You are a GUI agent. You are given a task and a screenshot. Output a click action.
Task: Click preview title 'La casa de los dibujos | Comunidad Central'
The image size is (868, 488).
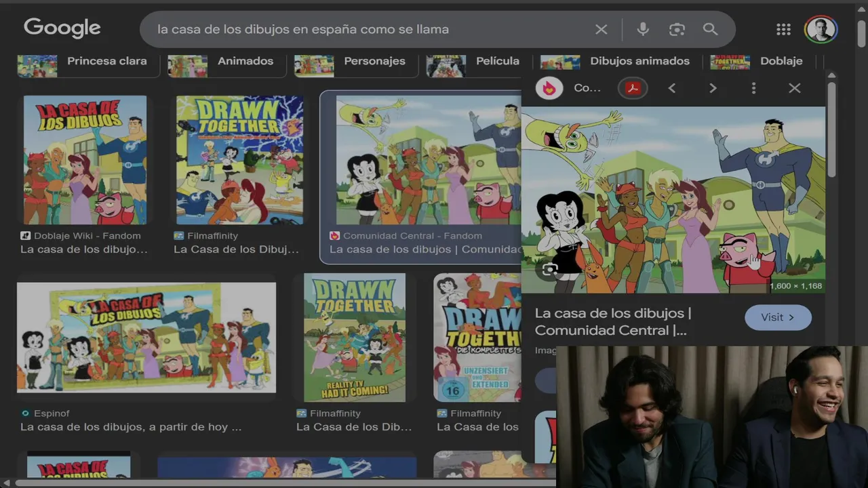613,322
